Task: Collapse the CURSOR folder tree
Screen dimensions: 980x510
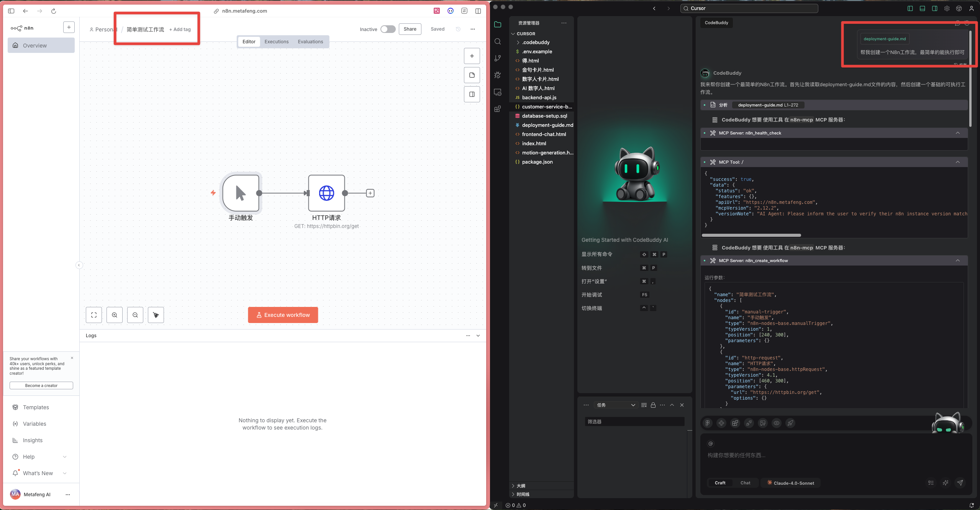Action: pos(513,34)
